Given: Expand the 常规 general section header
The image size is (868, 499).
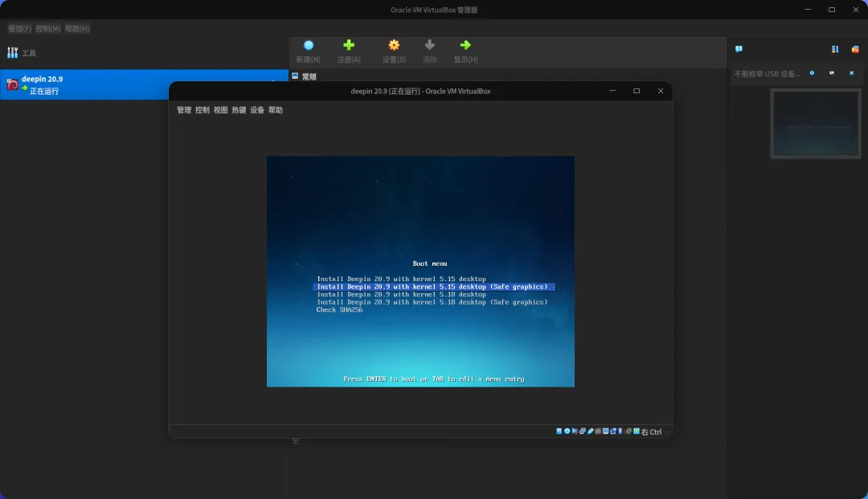Looking at the screenshot, I should pyautogui.click(x=309, y=76).
